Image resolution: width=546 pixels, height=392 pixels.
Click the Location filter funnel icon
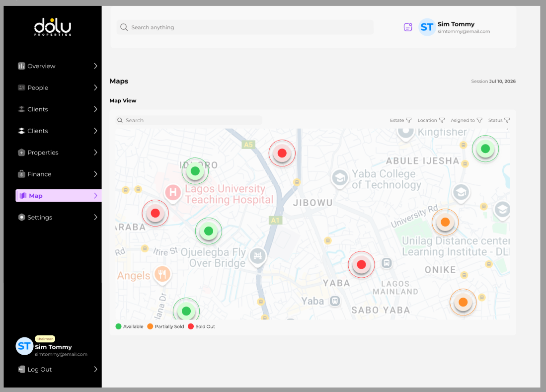[442, 120]
